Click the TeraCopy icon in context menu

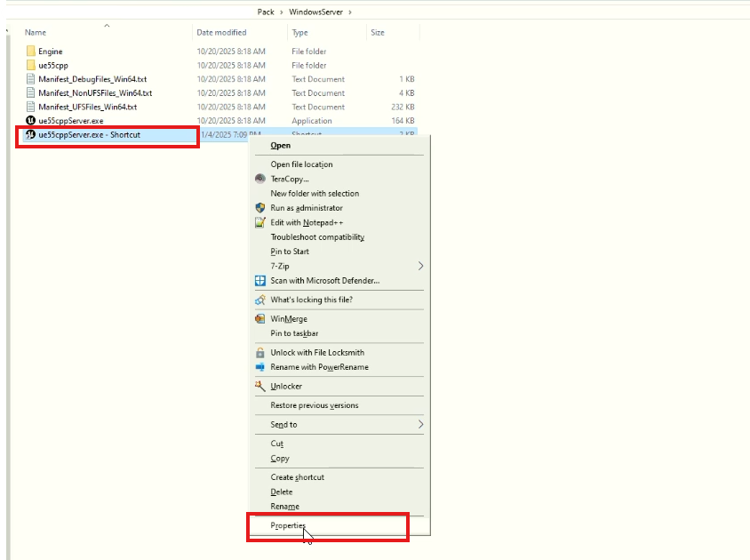(x=260, y=179)
